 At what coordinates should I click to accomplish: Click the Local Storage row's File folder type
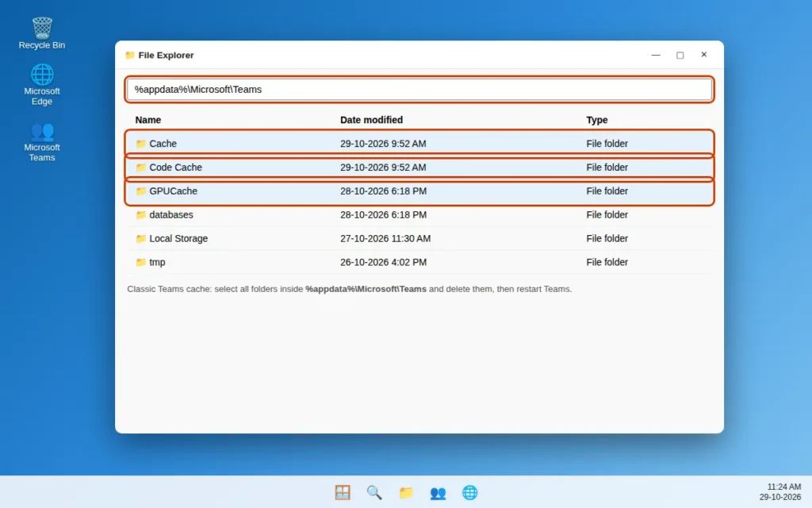[607, 238]
